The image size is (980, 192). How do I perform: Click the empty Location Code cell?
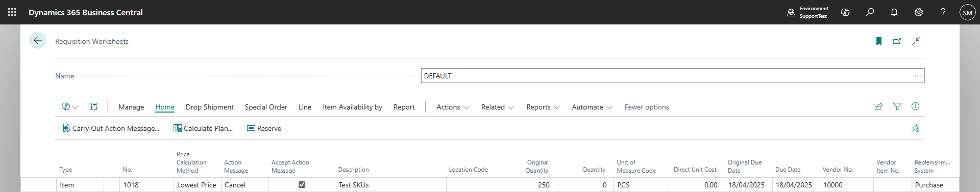pos(473,185)
